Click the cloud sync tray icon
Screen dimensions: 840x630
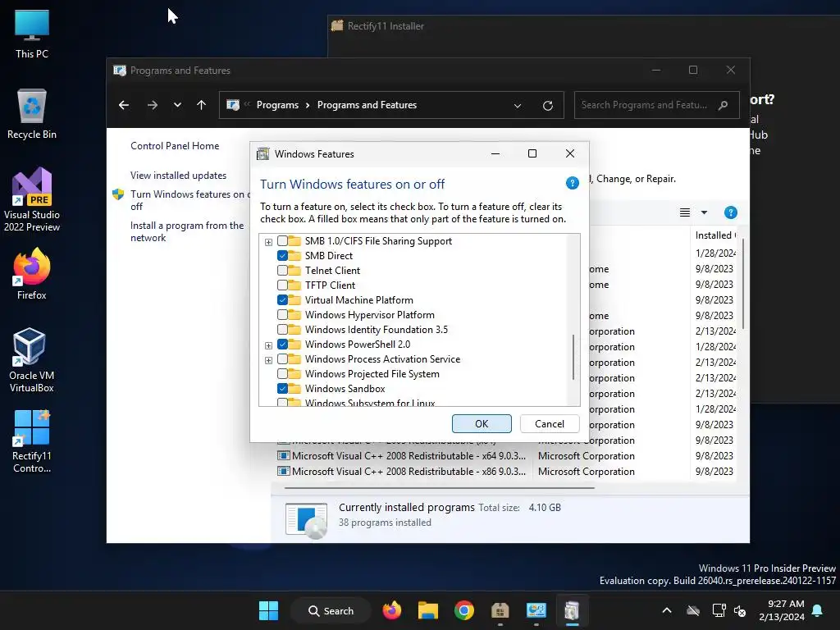[693, 610]
